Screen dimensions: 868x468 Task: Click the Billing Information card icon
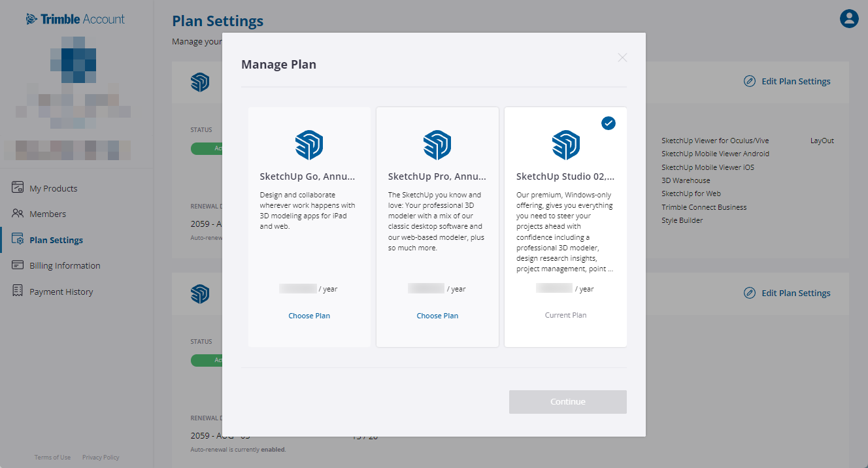(x=18, y=265)
